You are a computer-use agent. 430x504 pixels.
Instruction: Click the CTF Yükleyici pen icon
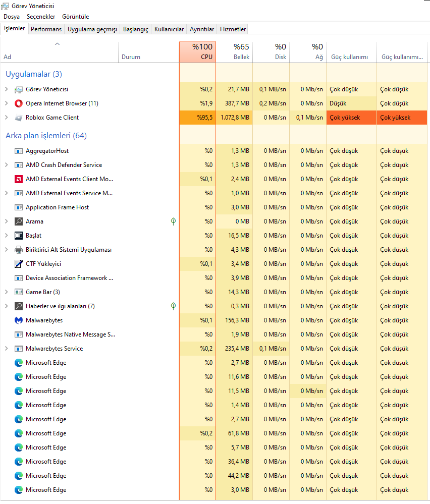[19, 264]
